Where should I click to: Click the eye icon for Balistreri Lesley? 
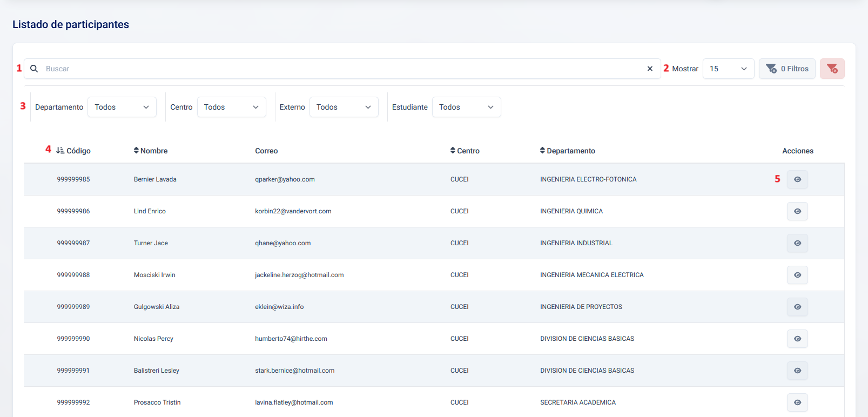pos(797,371)
